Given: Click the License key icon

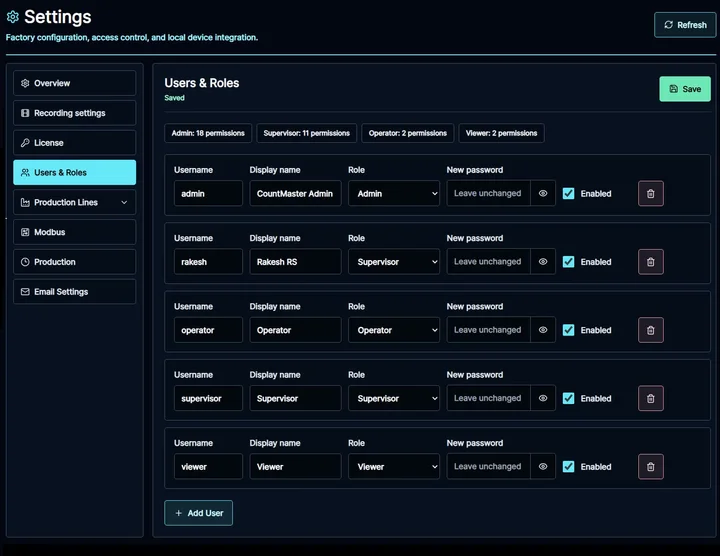Looking at the screenshot, I should tap(25, 143).
